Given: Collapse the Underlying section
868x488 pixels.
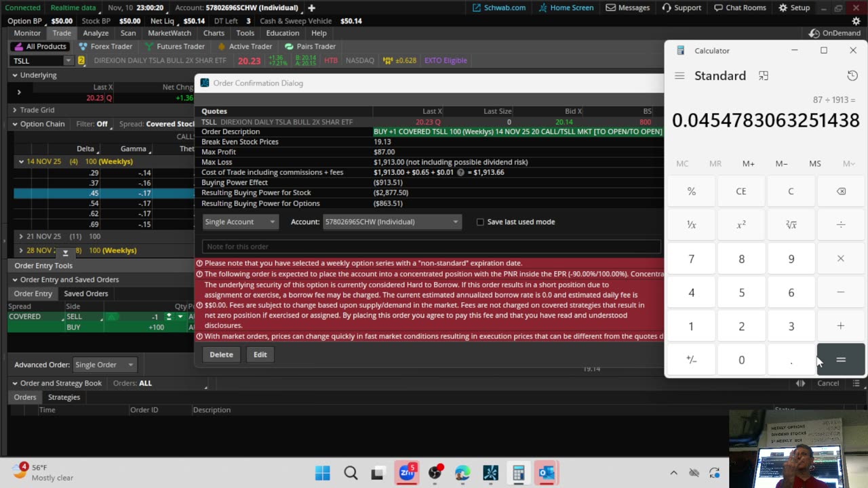Looking at the screenshot, I should [15, 75].
